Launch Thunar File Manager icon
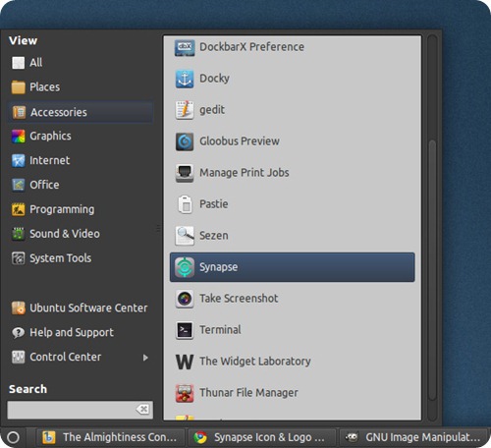This screenshot has width=491, height=448. [185, 393]
